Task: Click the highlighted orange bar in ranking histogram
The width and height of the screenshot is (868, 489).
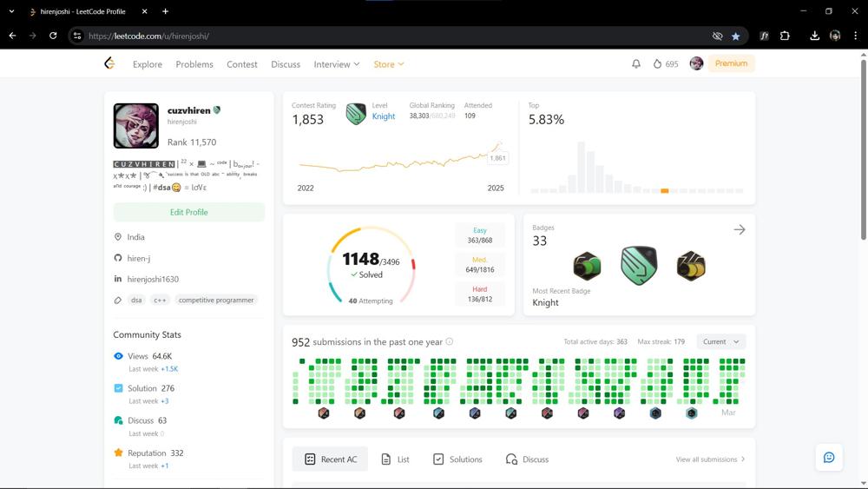Action: tap(664, 190)
